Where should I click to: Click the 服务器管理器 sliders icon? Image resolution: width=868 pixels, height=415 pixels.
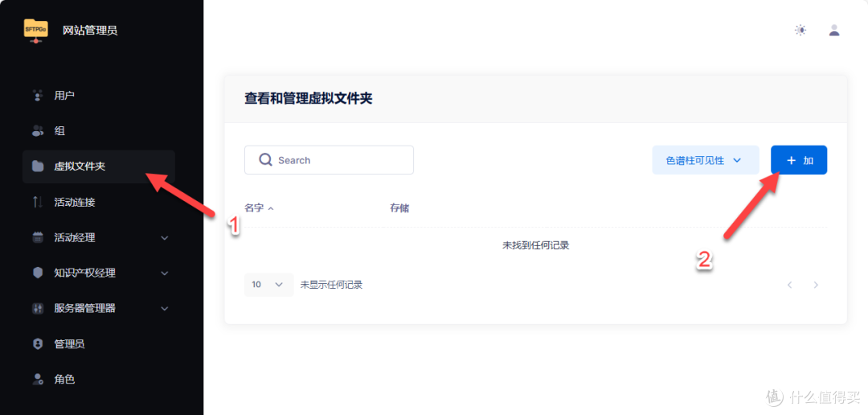click(38, 308)
